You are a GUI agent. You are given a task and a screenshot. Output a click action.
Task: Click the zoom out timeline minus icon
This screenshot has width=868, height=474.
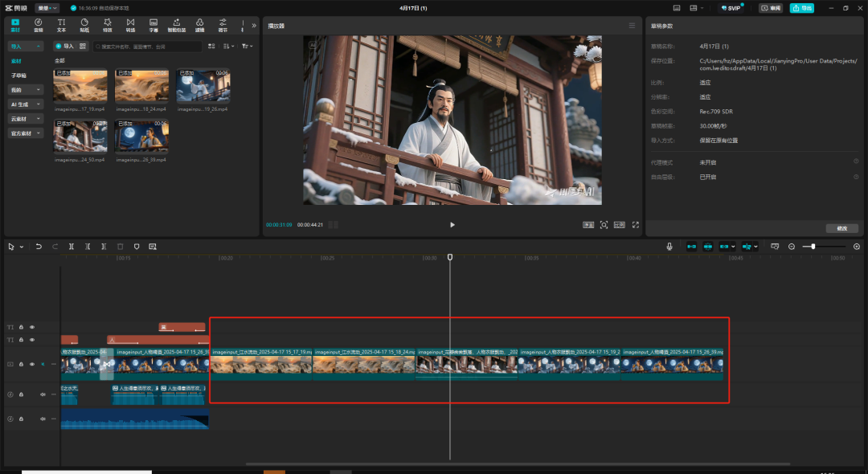[792, 247]
